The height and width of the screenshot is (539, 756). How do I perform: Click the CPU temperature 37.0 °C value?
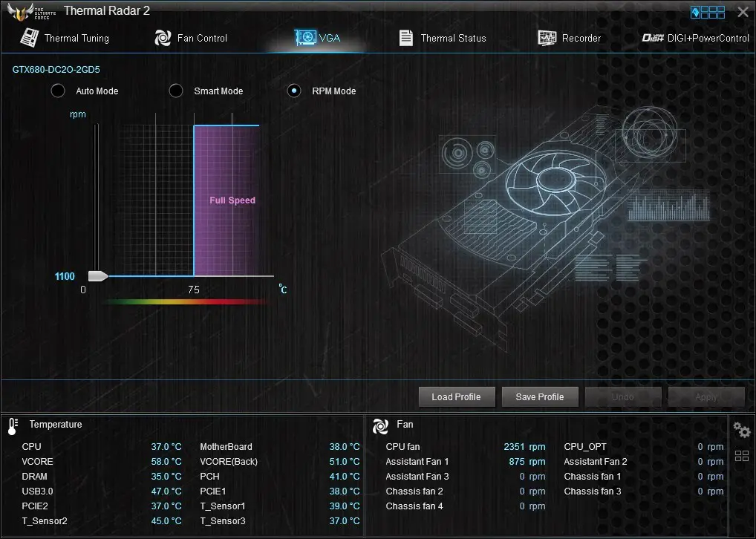[166, 447]
